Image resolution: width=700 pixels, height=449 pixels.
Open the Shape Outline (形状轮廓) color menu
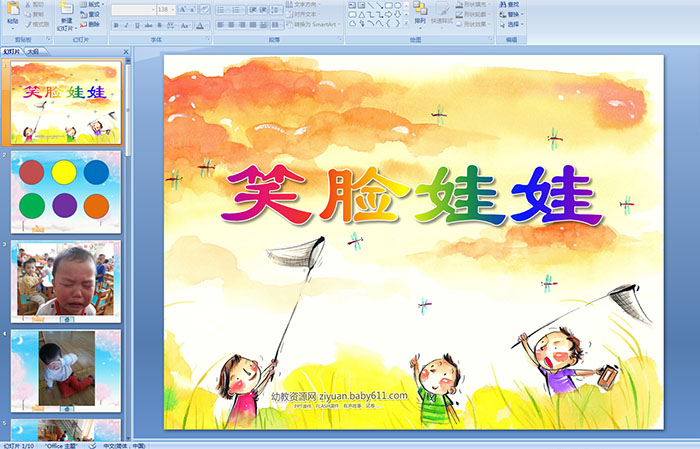(x=473, y=14)
